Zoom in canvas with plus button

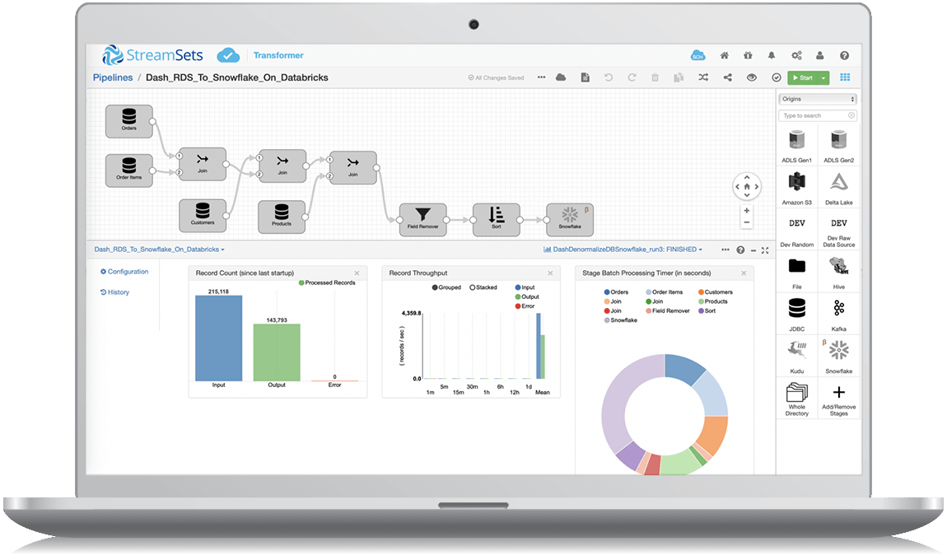pyautogui.click(x=747, y=211)
